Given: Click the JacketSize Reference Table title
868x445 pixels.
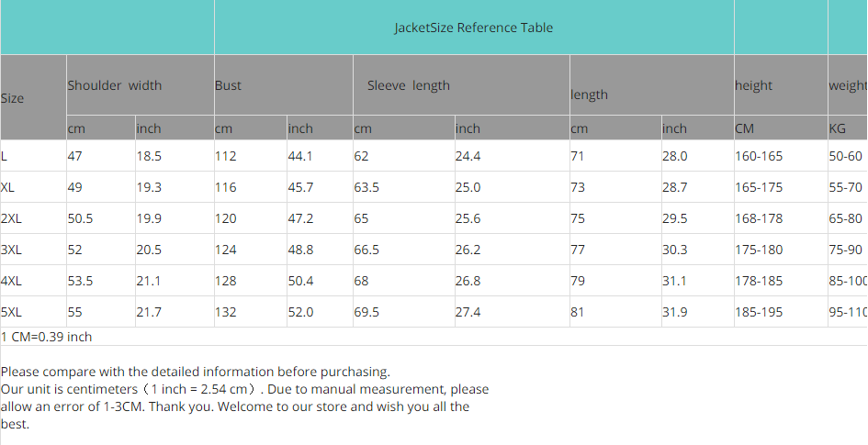Looking at the screenshot, I should click(473, 28).
